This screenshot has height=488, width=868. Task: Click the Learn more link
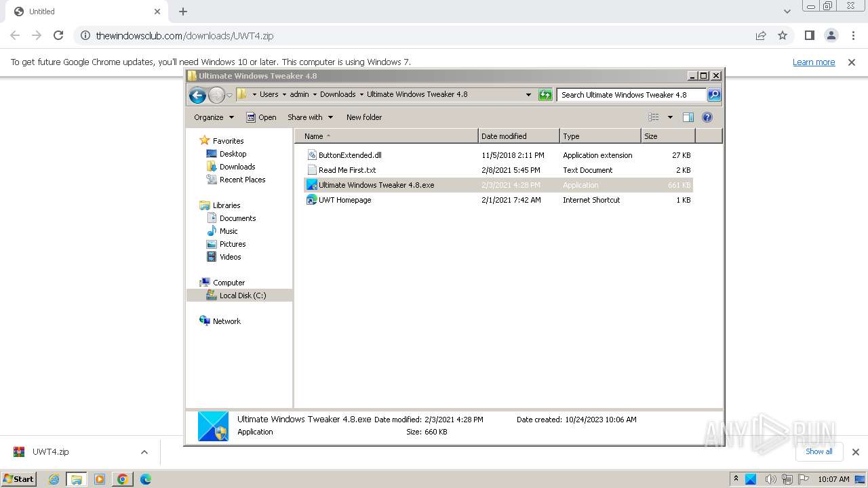click(x=814, y=62)
